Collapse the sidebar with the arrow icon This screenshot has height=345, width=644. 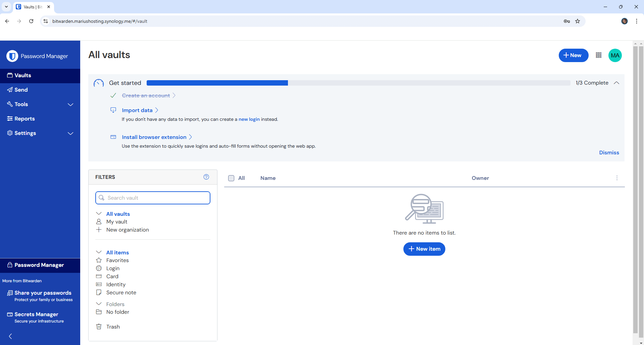click(10, 336)
